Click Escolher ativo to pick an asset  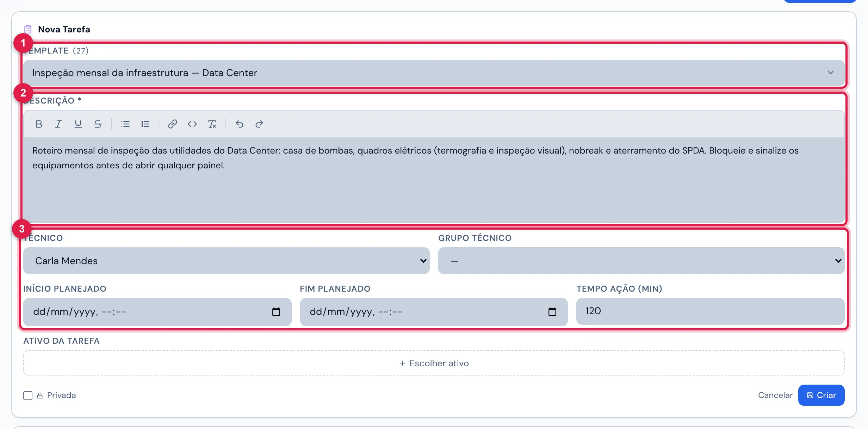[434, 363]
